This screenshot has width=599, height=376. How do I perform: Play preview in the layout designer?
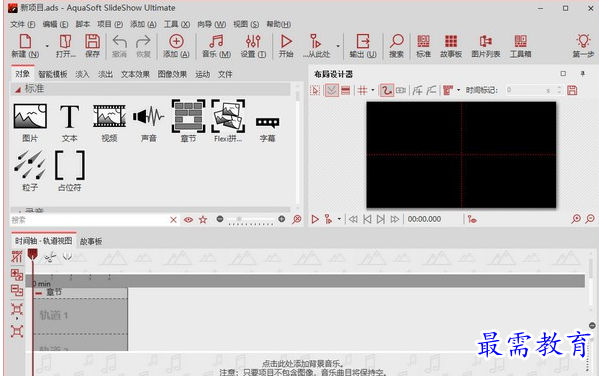click(x=315, y=219)
